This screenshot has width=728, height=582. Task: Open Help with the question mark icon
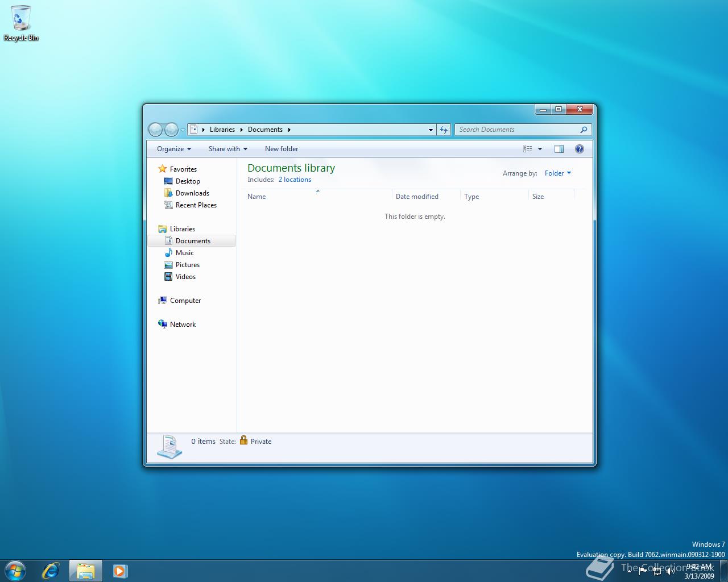point(580,149)
